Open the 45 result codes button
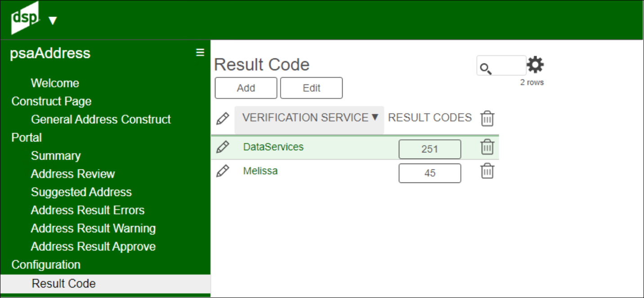The height and width of the screenshot is (298, 644). pos(430,173)
